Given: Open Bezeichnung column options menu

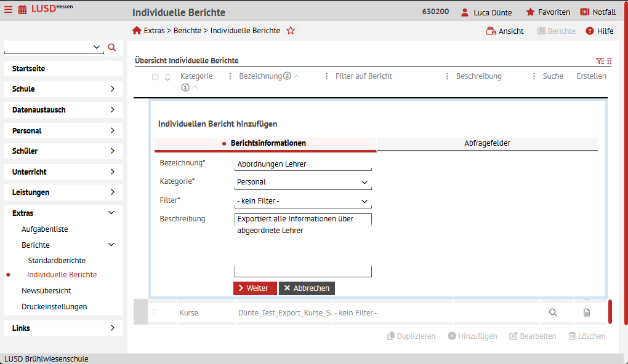Looking at the screenshot, I should (326, 76).
